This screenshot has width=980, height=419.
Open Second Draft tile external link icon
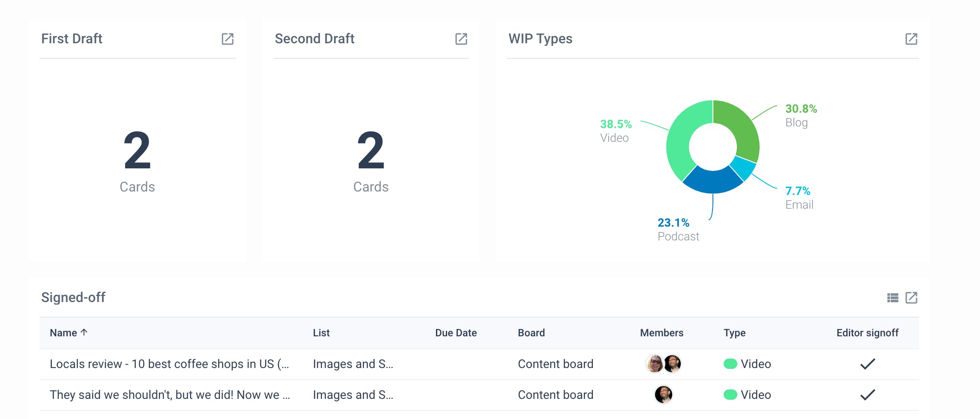point(461,39)
